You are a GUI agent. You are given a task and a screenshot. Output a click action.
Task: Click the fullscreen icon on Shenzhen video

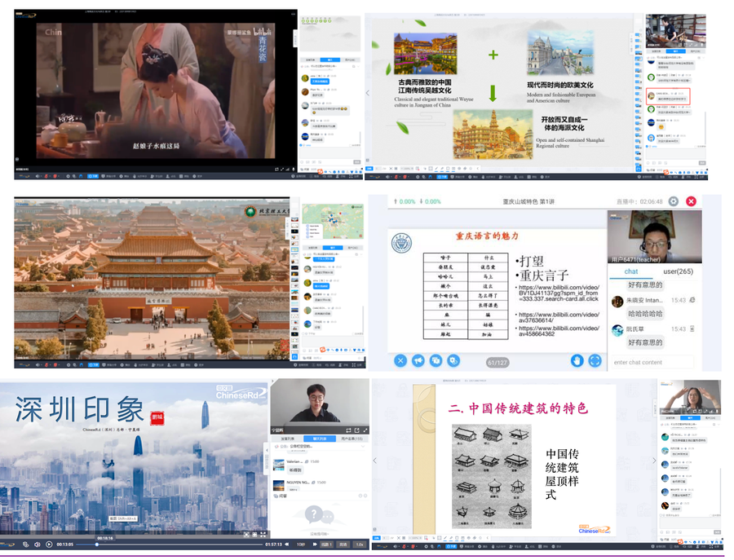[x=263, y=535]
